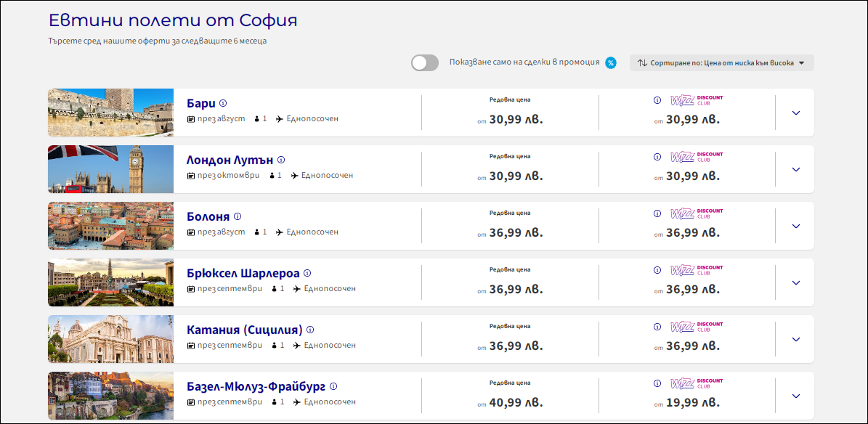Open the sort by price dropdown
Viewport: 868px width, 424px height.
point(721,62)
